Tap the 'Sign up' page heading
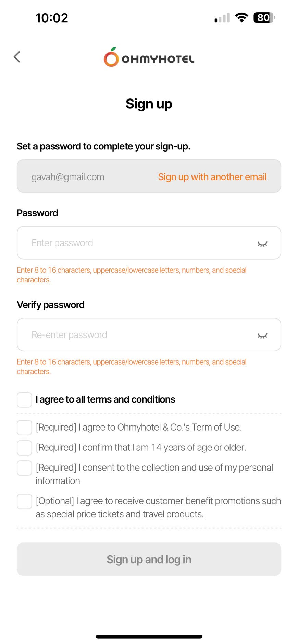The width and height of the screenshot is (298, 644). tap(149, 104)
